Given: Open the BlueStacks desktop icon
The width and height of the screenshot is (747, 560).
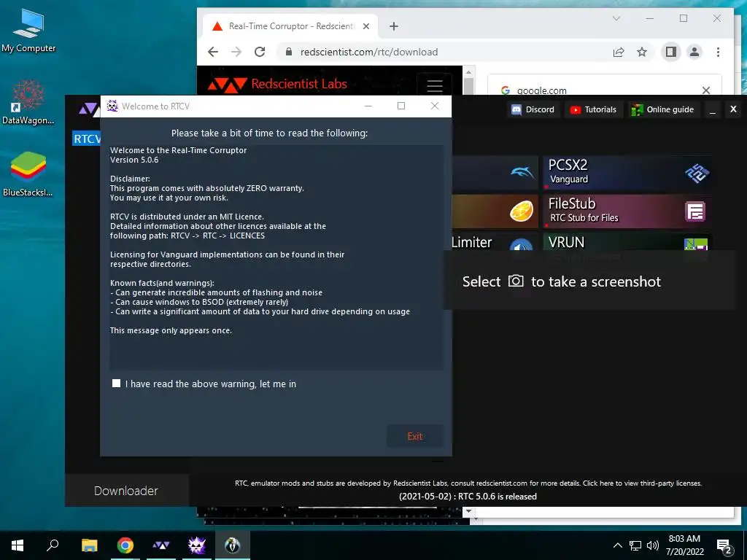Looking at the screenshot, I should tap(28, 174).
